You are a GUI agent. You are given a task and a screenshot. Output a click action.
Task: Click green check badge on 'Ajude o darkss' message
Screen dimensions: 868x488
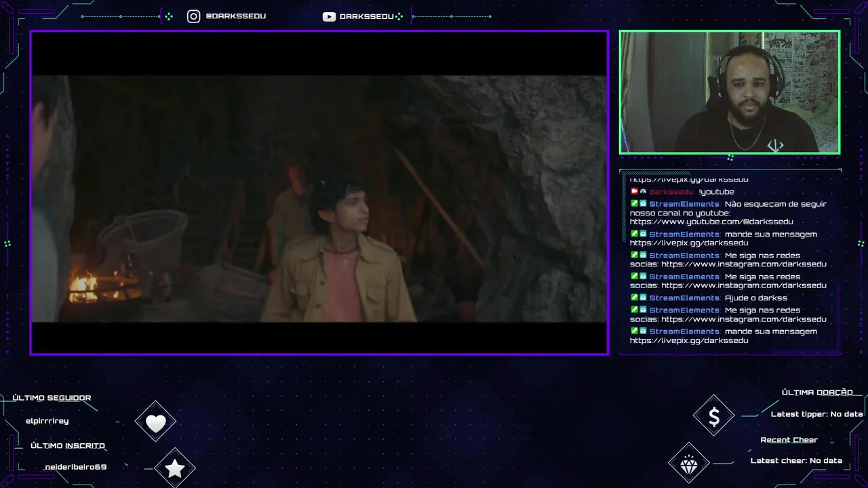click(x=634, y=298)
